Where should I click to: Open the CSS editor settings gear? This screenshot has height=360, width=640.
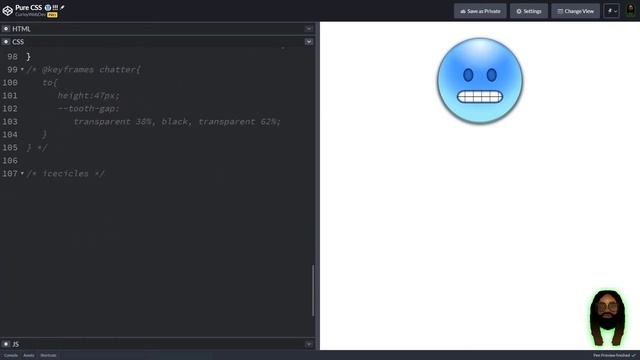6,42
